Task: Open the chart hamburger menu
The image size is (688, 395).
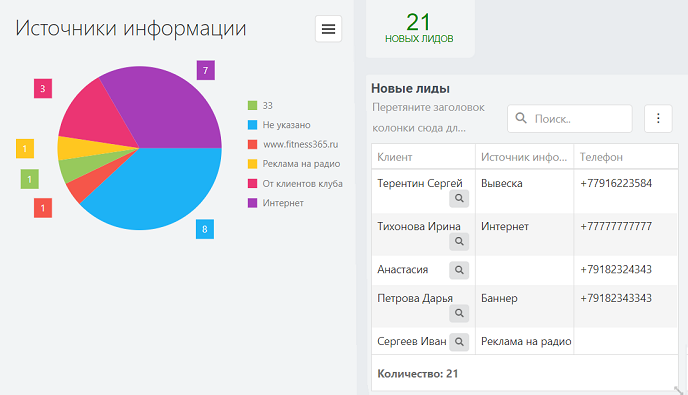Action: point(328,29)
